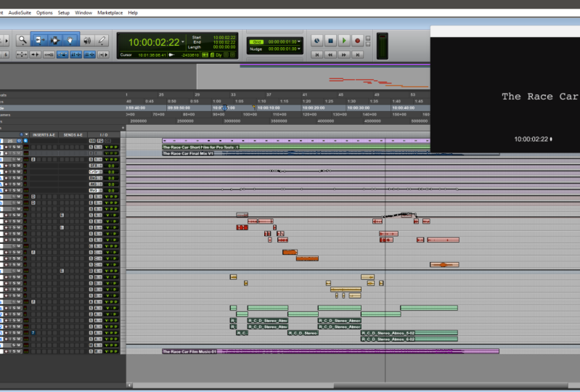Select the Grabber hand tool
580x392 pixels.
tap(70, 40)
